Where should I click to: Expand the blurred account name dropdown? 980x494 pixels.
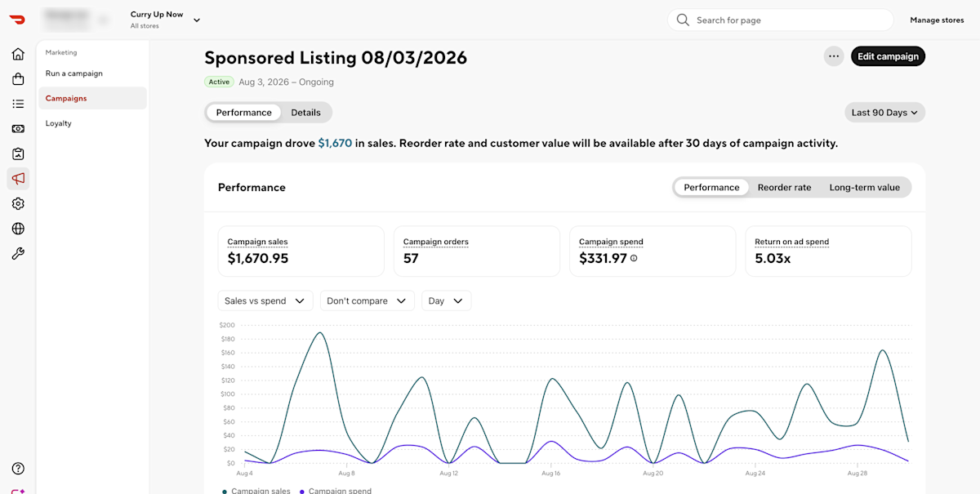(77, 20)
